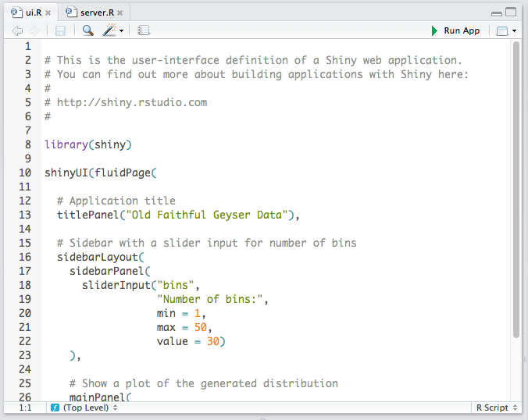Open Find/Replace with the magnifier icon
The image size is (528, 420).
coord(88,30)
